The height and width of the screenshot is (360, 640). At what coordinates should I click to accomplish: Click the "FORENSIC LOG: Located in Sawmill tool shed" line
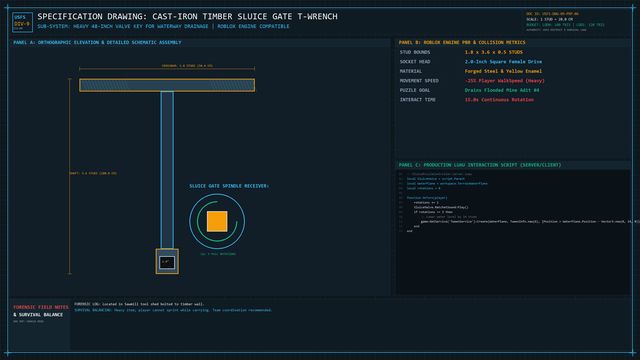139,304
